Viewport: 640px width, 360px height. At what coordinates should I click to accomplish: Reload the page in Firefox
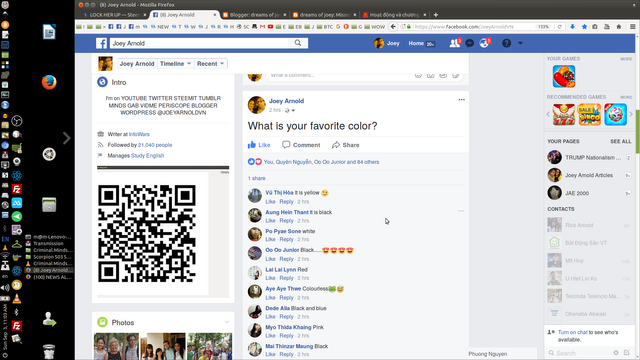pyautogui.click(x=560, y=27)
